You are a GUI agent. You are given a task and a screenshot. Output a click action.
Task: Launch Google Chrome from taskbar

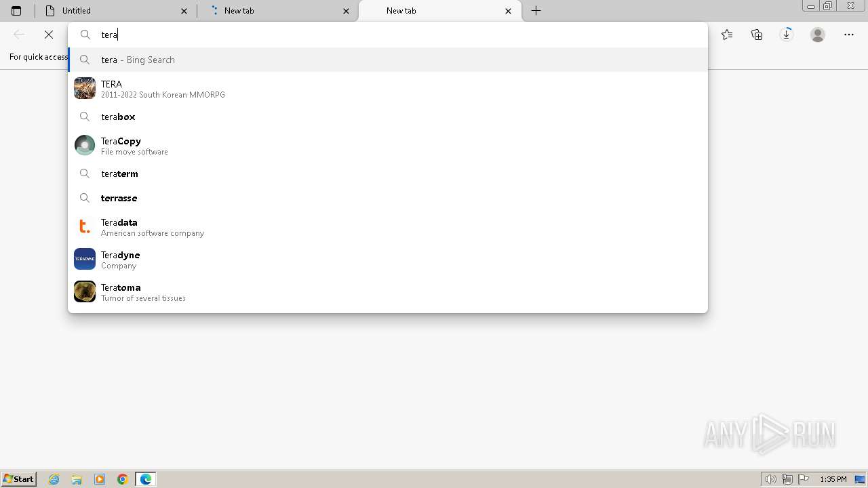(123, 479)
